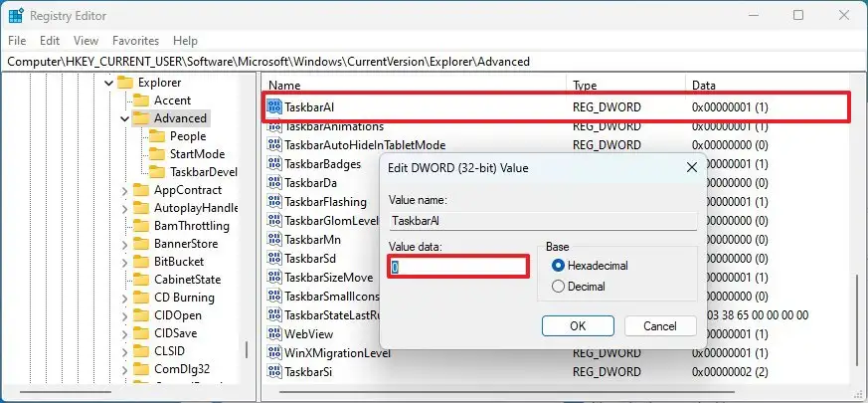868x403 pixels.
Task: Click the StartMode folder icon
Action: coord(156,154)
